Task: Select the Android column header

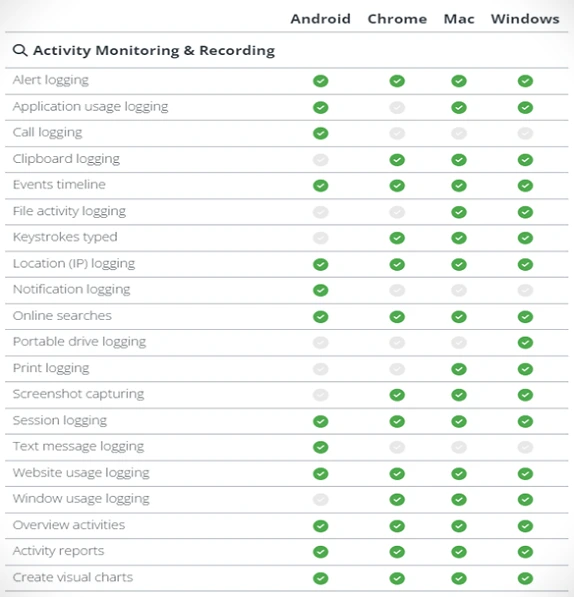Action: point(320,19)
